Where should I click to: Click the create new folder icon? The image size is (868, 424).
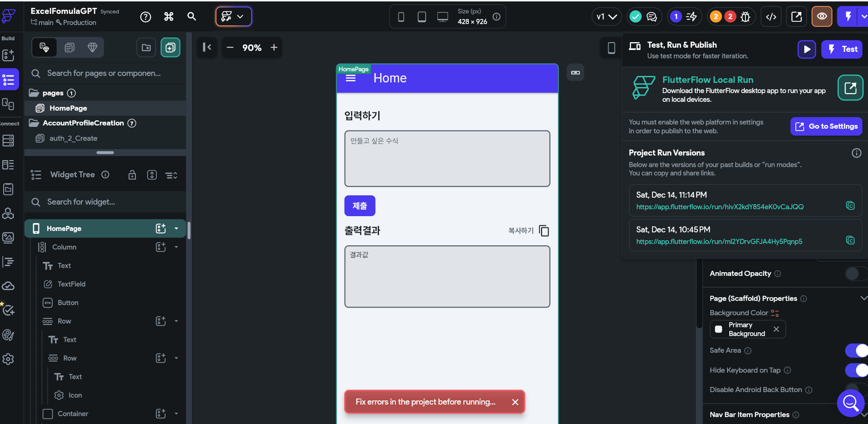click(x=146, y=47)
